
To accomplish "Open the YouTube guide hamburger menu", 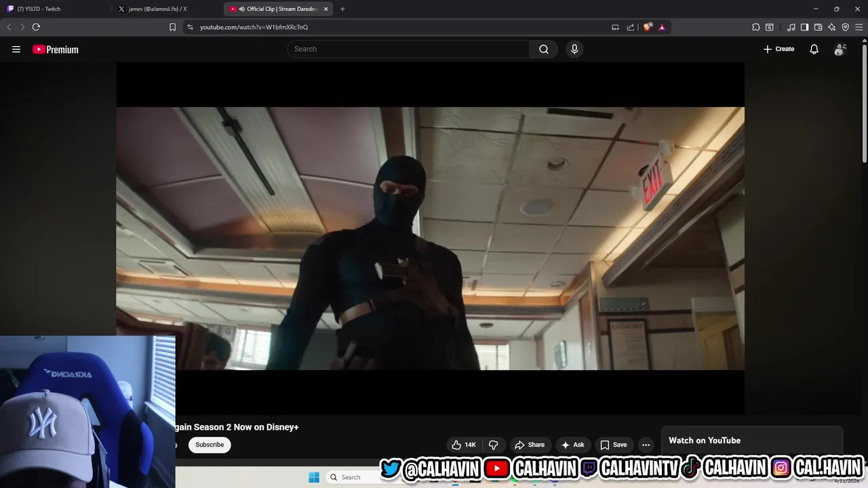I will [16, 49].
